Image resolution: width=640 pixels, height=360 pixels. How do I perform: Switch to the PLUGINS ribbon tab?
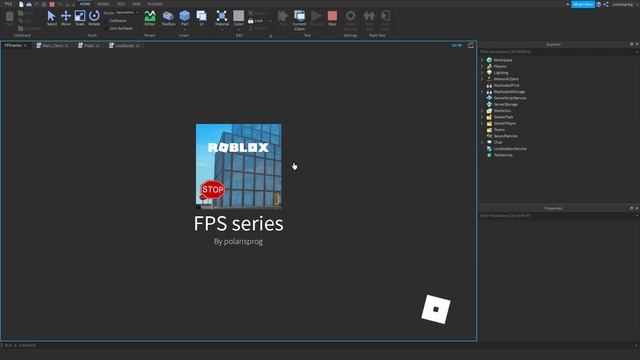click(155, 4)
